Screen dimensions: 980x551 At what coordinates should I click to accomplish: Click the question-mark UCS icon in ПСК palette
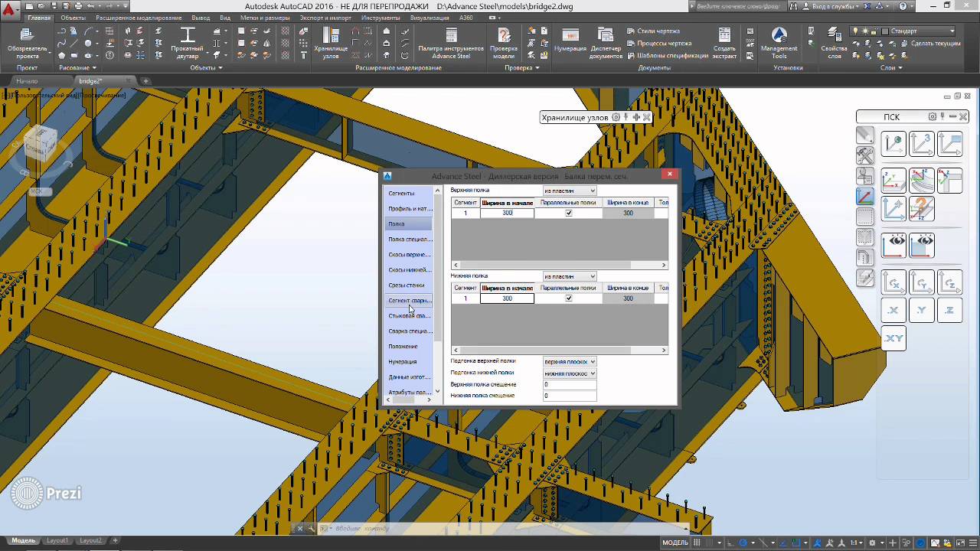922,208
